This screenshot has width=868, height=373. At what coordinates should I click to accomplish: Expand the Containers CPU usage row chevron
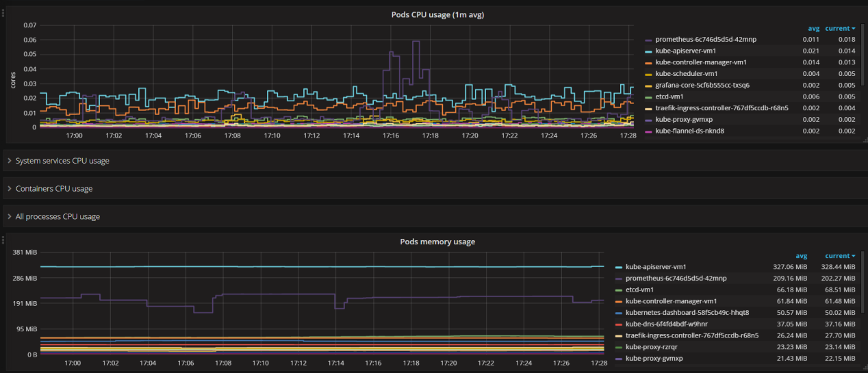[x=9, y=188]
